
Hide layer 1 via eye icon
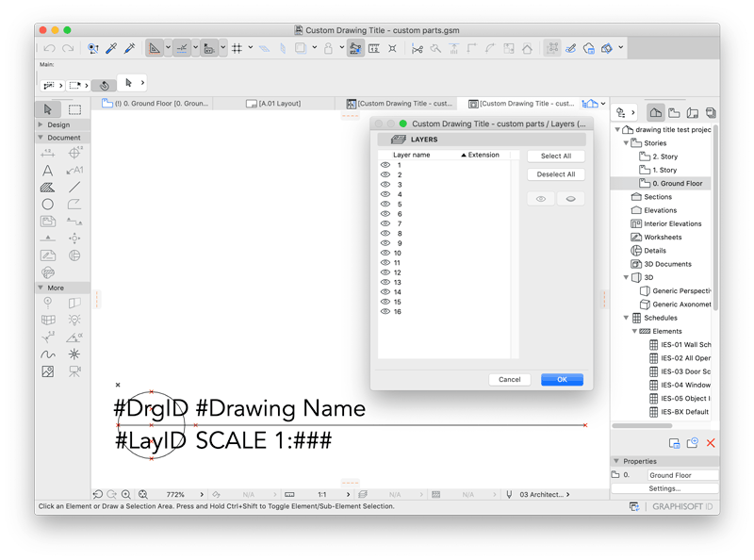(x=385, y=165)
